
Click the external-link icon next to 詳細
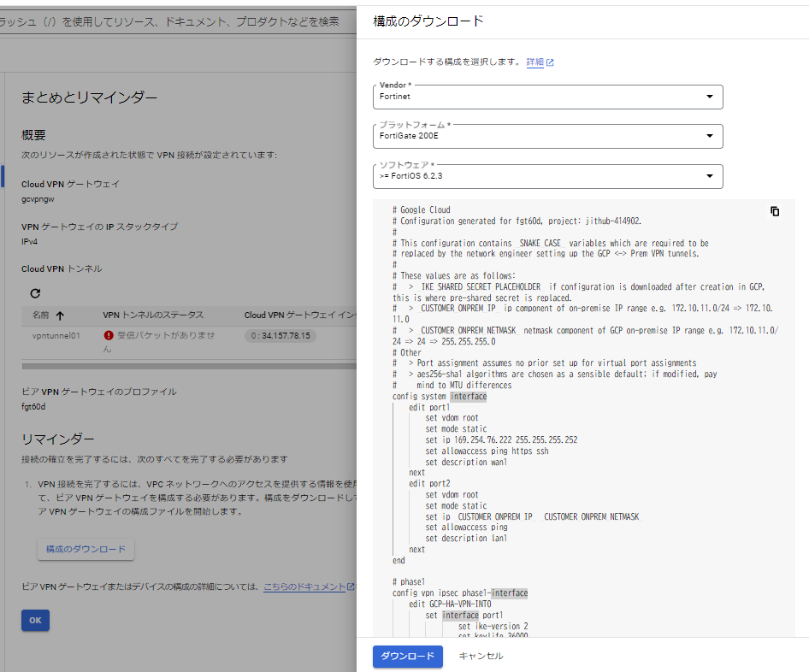pyautogui.click(x=550, y=62)
